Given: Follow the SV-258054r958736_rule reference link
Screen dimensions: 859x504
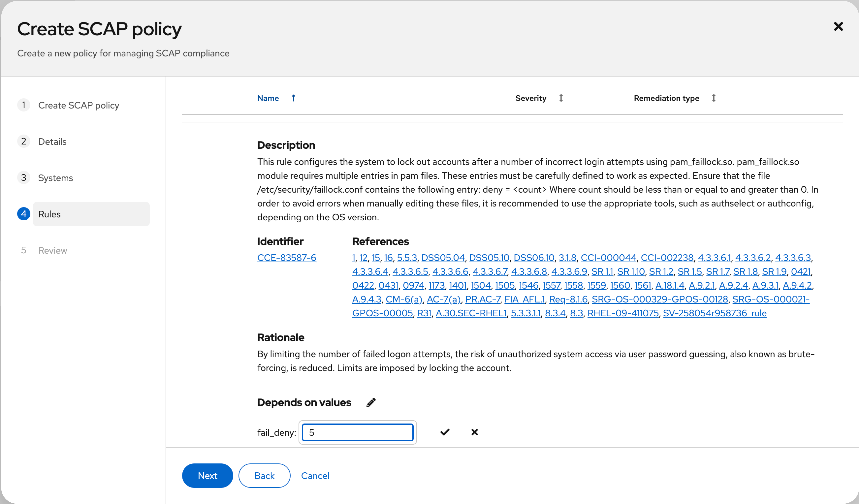Looking at the screenshot, I should coord(715,313).
